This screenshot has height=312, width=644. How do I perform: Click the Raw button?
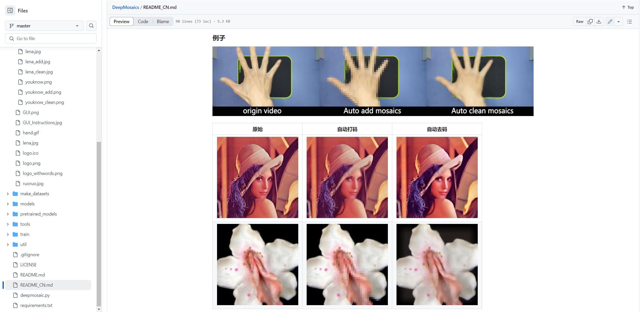click(x=580, y=22)
